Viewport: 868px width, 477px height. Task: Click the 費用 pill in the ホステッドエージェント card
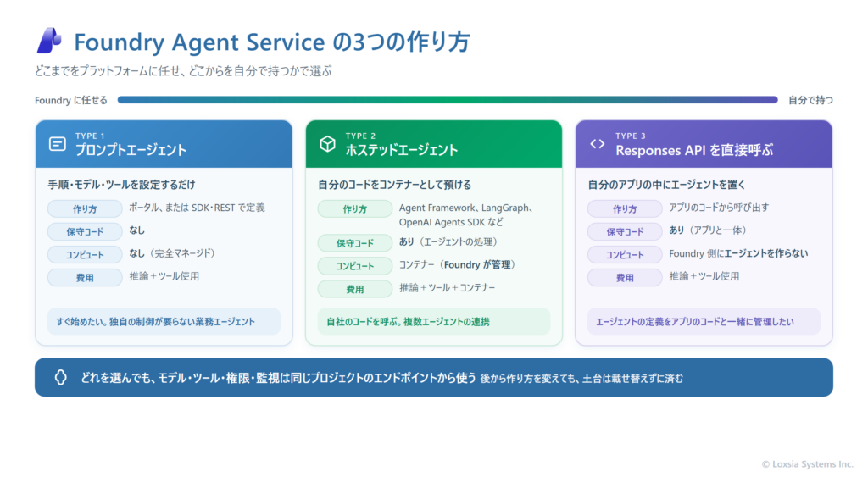coord(355,289)
